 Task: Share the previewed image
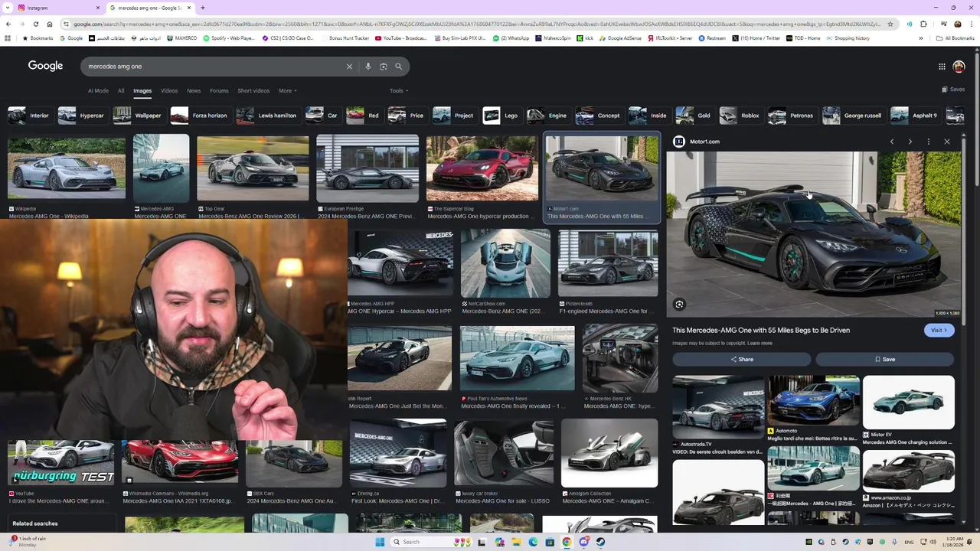[741, 359]
